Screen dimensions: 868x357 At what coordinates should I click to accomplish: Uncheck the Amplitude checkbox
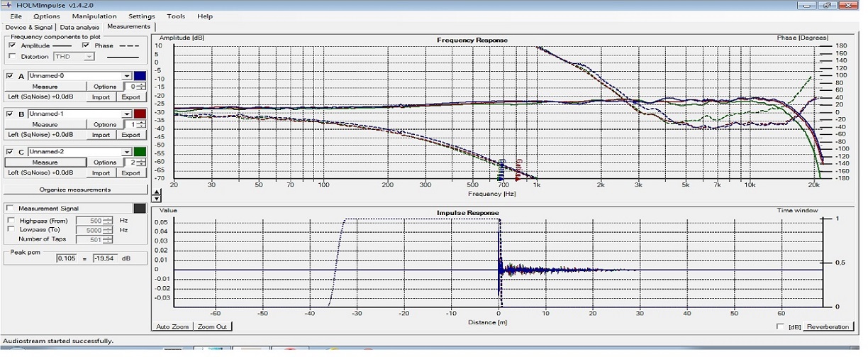[12, 45]
